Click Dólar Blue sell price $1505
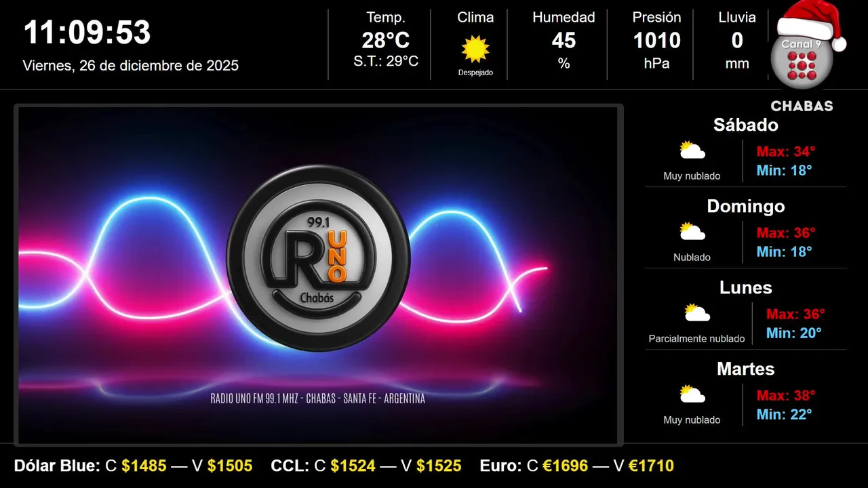The height and width of the screenshot is (488, 868). [x=230, y=466]
